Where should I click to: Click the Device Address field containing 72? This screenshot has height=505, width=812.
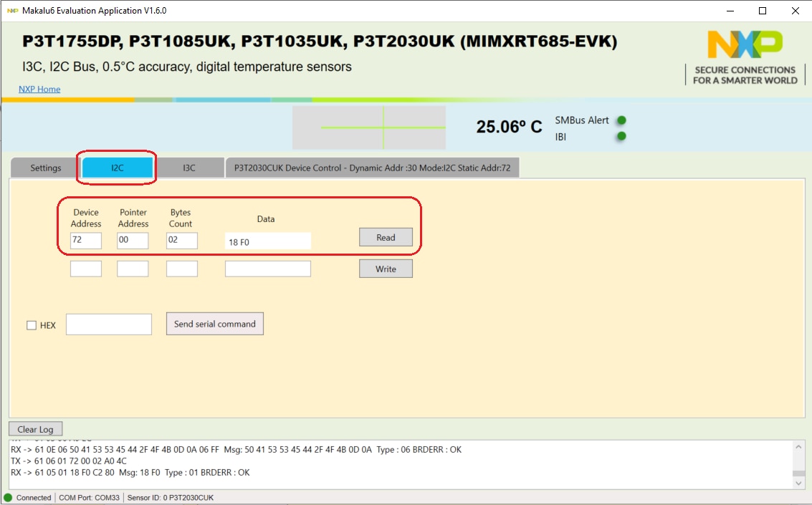(86, 241)
